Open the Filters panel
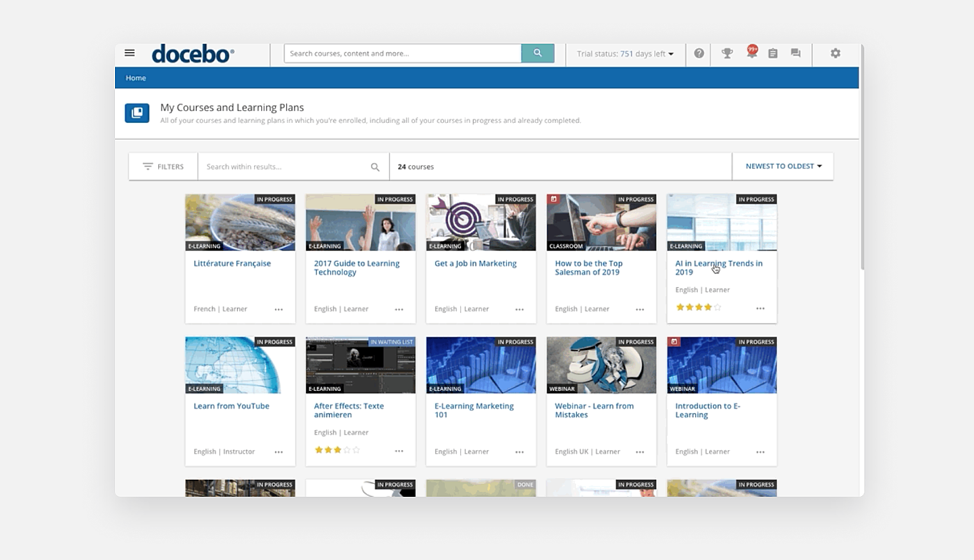Image resolution: width=974 pixels, height=560 pixels. point(163,167)
